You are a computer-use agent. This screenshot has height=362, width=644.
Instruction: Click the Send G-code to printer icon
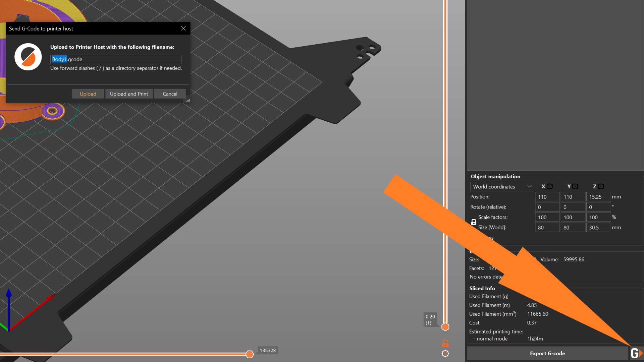click(x=636, y=353)
